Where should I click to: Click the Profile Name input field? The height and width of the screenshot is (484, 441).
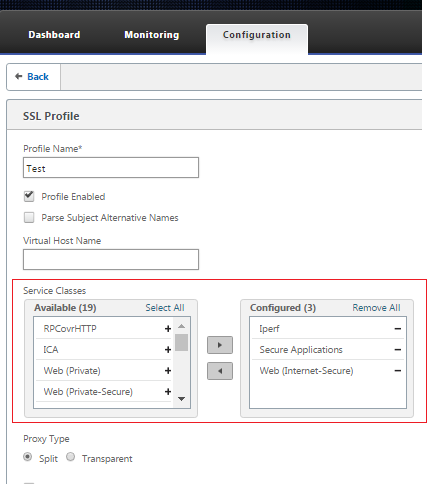pyautogui.click(x=111, y=168)
